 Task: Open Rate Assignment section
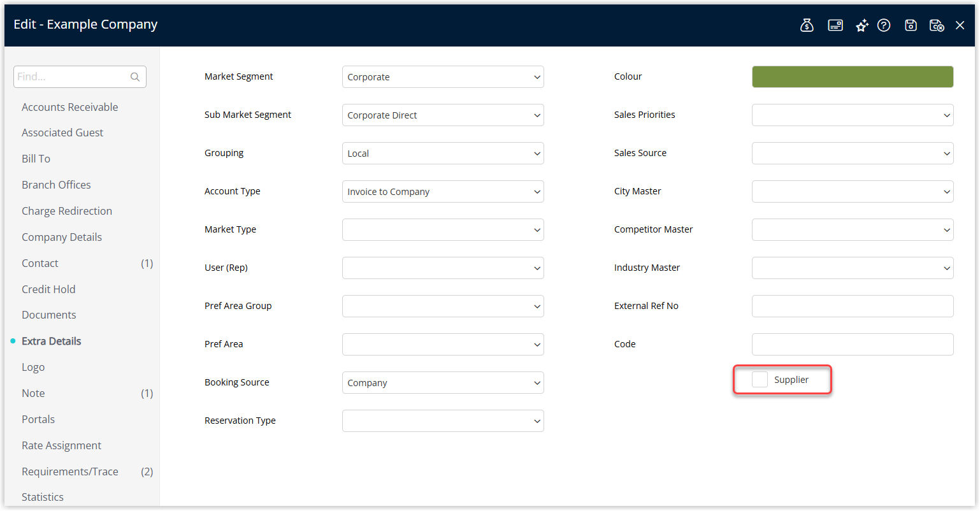tap(61, 445)
